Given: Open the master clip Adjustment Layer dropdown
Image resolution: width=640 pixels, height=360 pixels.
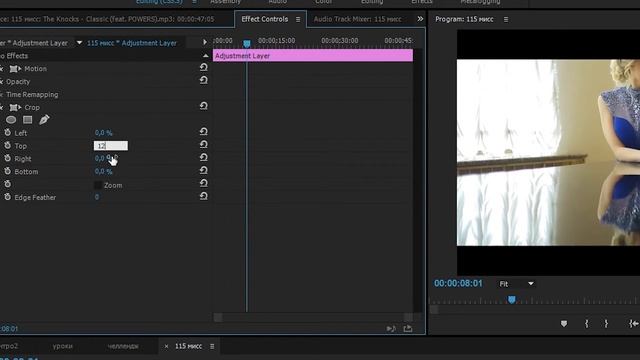Looking at the screenshot, I should pyautogui.click(x=79, y=42).
